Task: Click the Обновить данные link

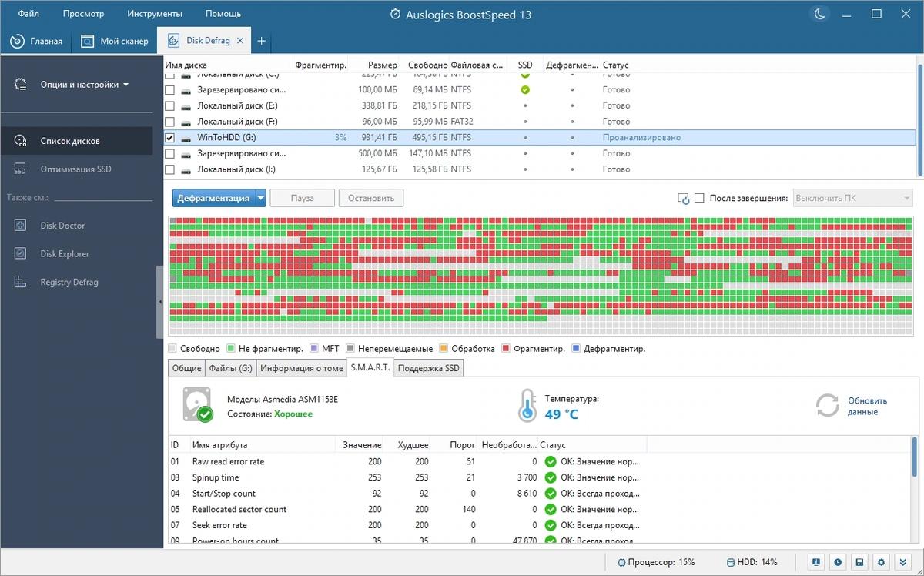Action: point(867,406)
